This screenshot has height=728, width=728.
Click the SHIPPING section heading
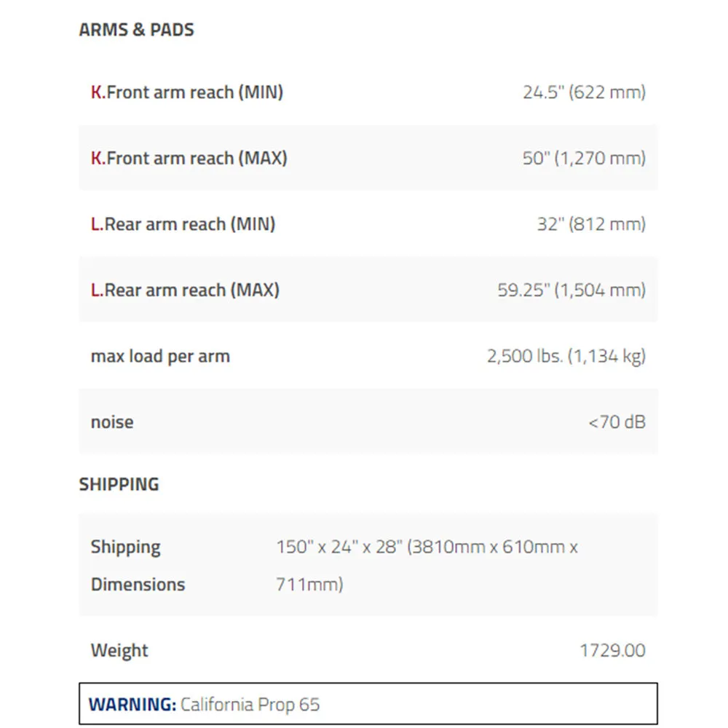click(x=119, y=484)
